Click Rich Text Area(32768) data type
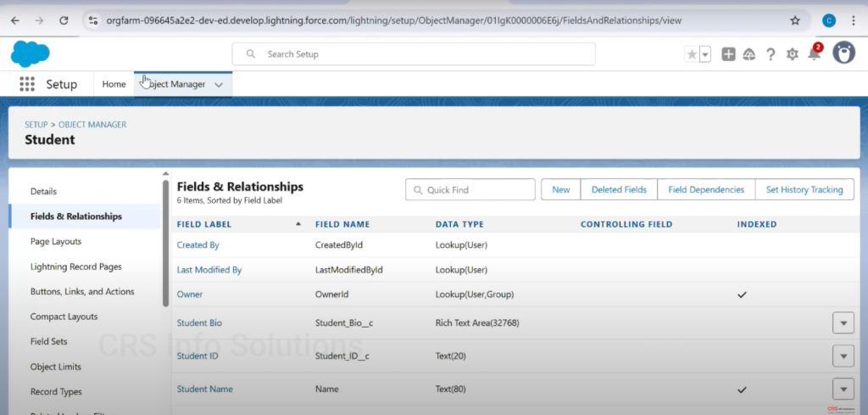Image resolution: width=868 pixels, height=415 pixels. pyautogui.click(x=477, y=322)
